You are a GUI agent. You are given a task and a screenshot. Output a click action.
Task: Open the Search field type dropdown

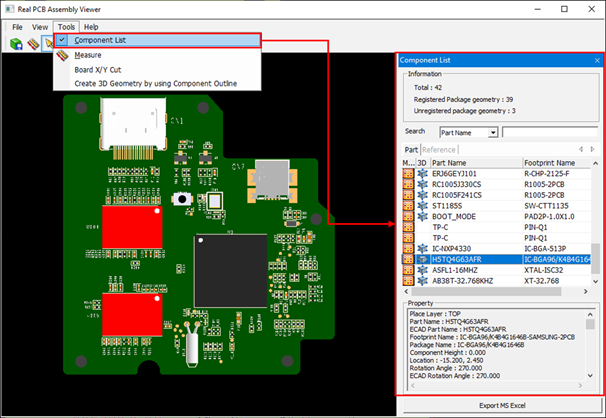coord(493,132)
